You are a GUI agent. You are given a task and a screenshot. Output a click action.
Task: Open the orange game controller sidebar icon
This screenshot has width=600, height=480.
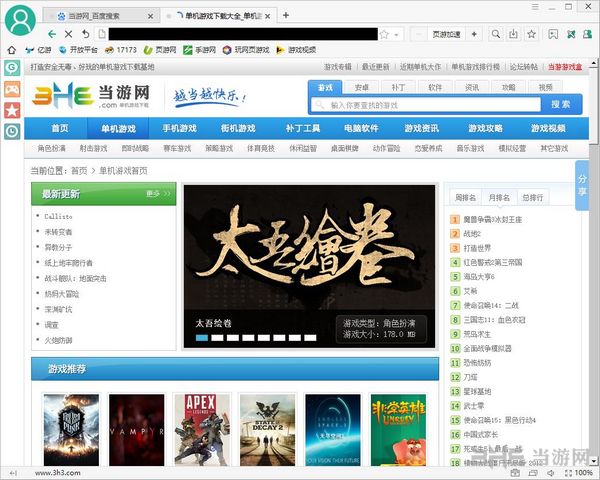tap(12, 89)
